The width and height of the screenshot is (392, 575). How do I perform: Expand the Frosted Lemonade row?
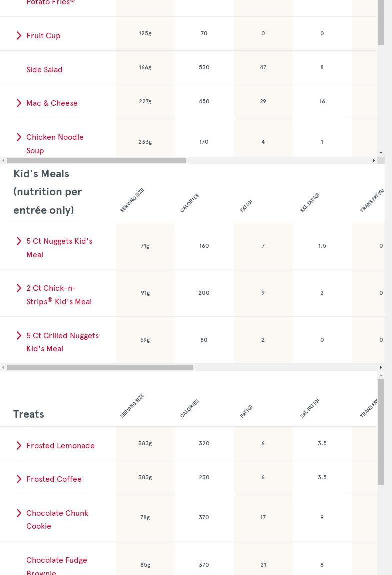click(x=19, y=446)
